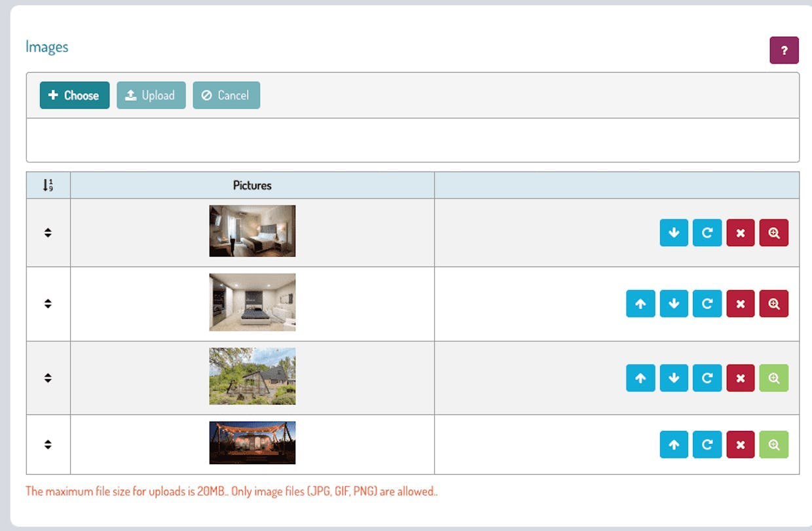The height and width of the screenshot is (531, 812).
Task: Move the garden house picture down
Action: tap(674, 378)
